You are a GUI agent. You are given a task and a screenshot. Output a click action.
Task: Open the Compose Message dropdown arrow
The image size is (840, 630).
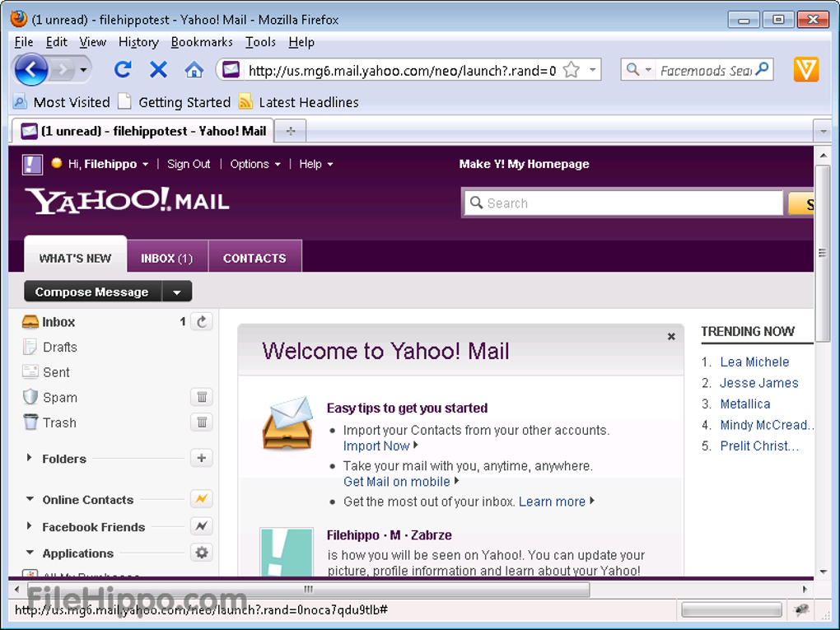point(177,292)
